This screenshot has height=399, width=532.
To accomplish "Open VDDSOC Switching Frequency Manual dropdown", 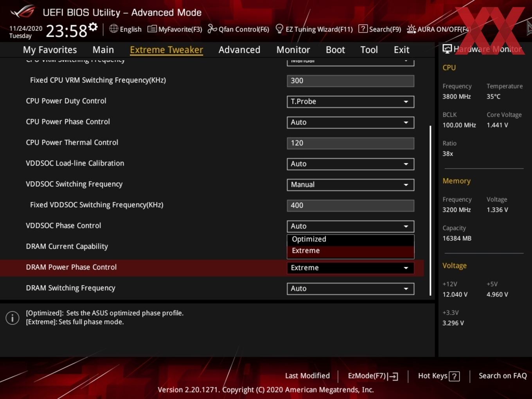I will 350,184.
